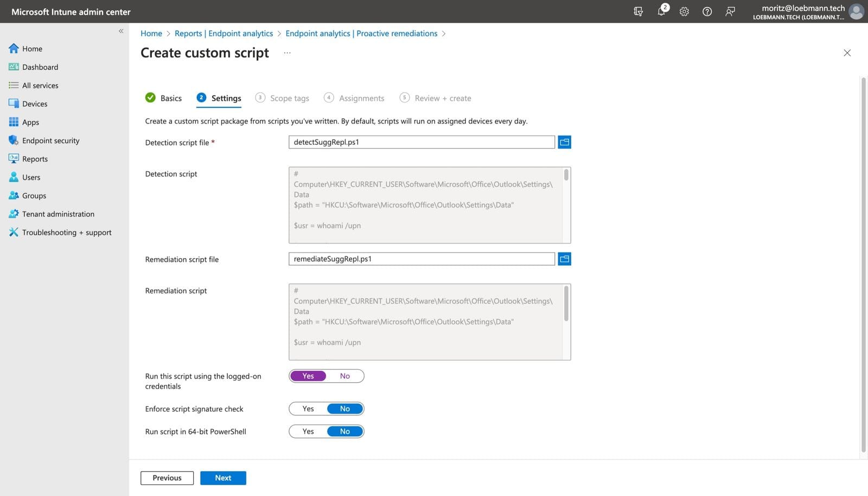Open portal settings gear icon

(684, 11)
